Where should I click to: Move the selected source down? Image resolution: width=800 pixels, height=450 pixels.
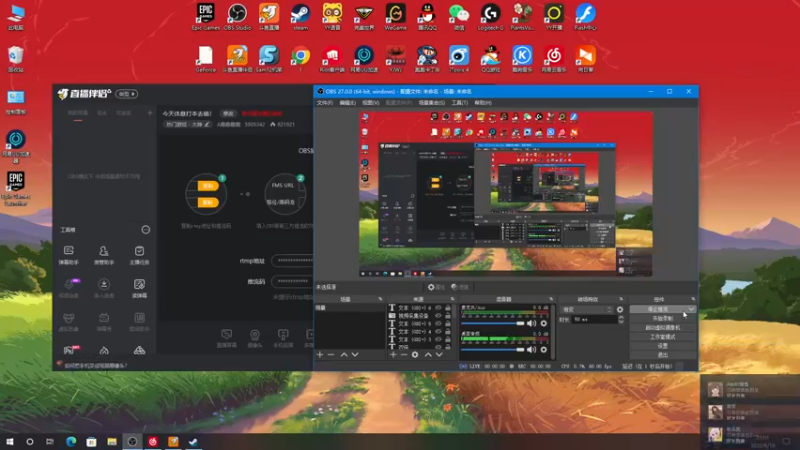tap(439, 355)
